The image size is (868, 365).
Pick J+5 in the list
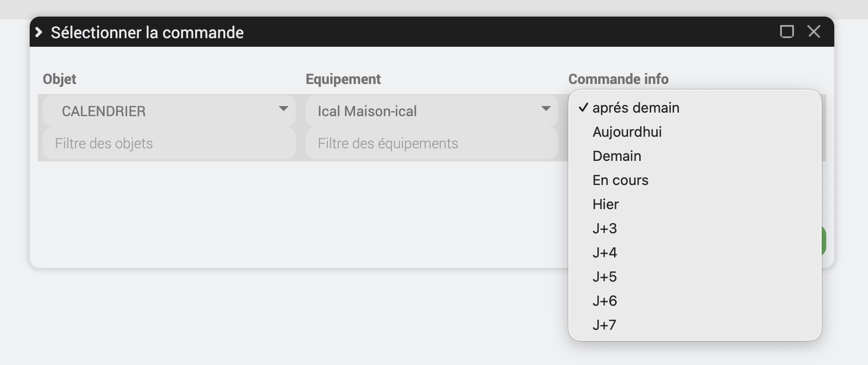point(604,277)
